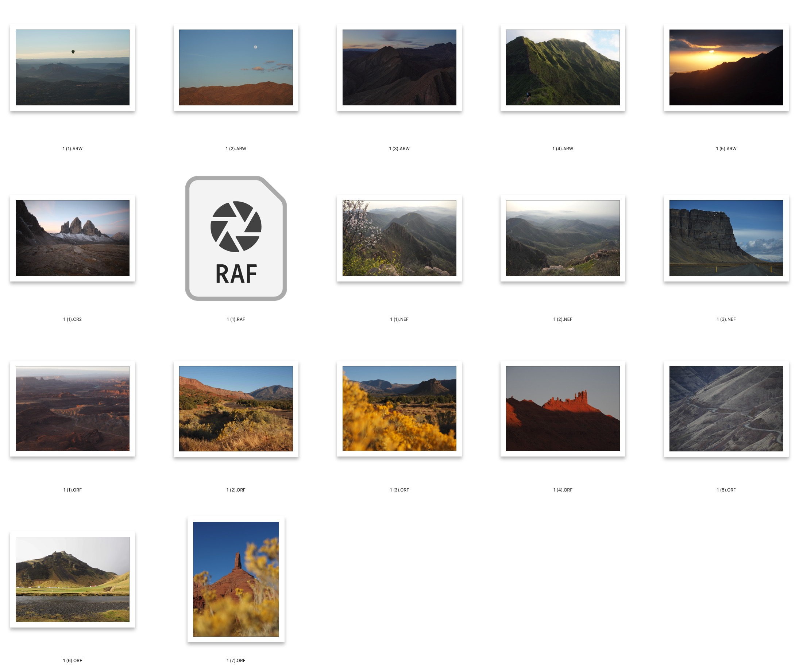Click the desert road 1 (2).ORF photo
This screenshot has height=672, width=803.
(236, 408)
